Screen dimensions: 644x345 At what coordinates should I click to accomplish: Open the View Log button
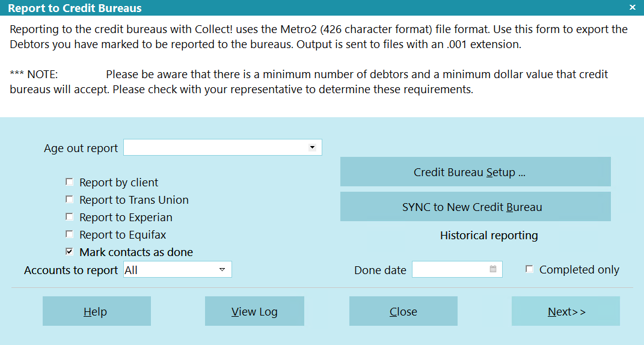tap(254, 311)
